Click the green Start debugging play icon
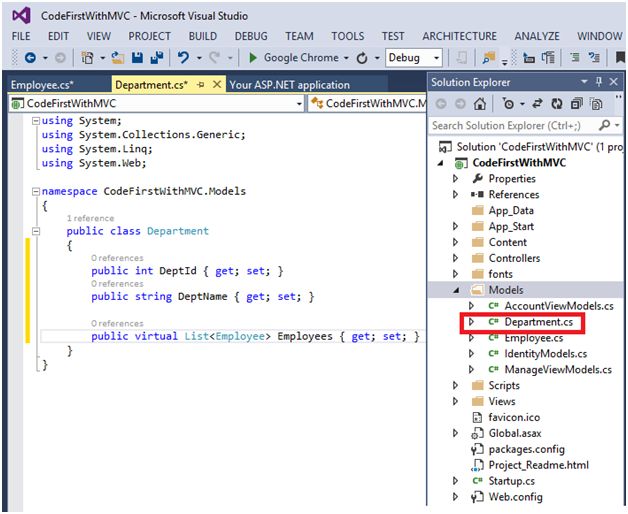Image resolution: width=628 pixels, height=514 pixels. click(x=253, y=58)
